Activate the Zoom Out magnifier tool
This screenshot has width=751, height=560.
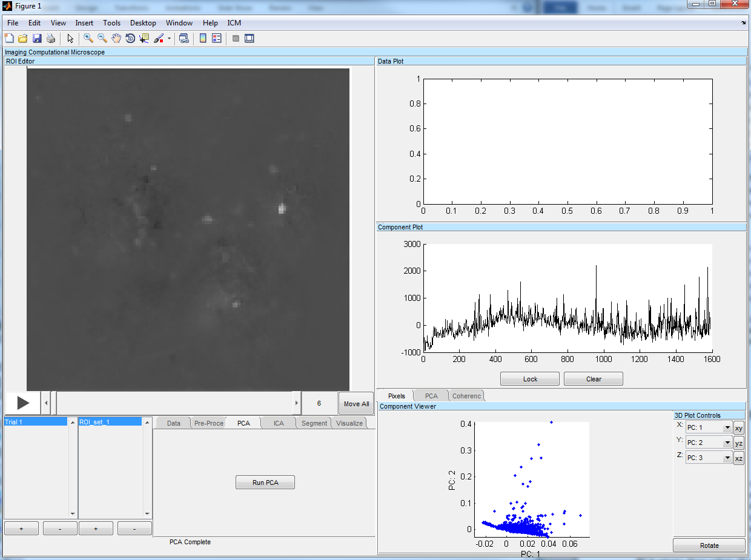102,38
